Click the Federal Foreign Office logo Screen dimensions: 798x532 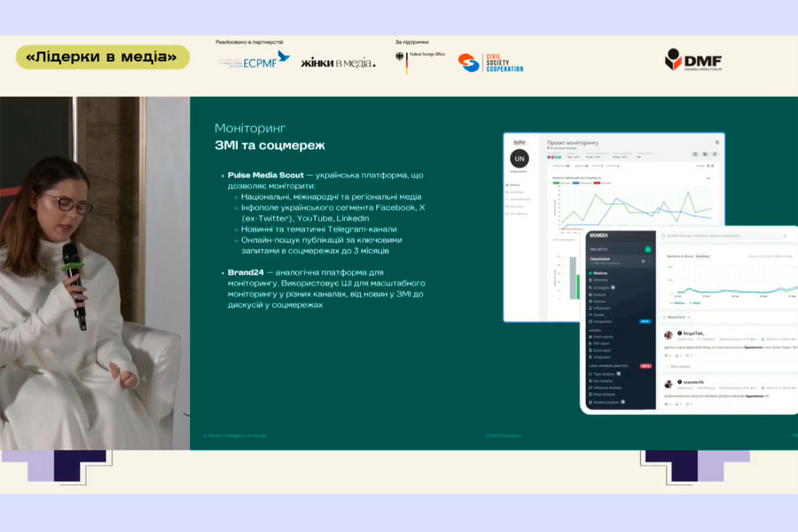pos(420,61)
